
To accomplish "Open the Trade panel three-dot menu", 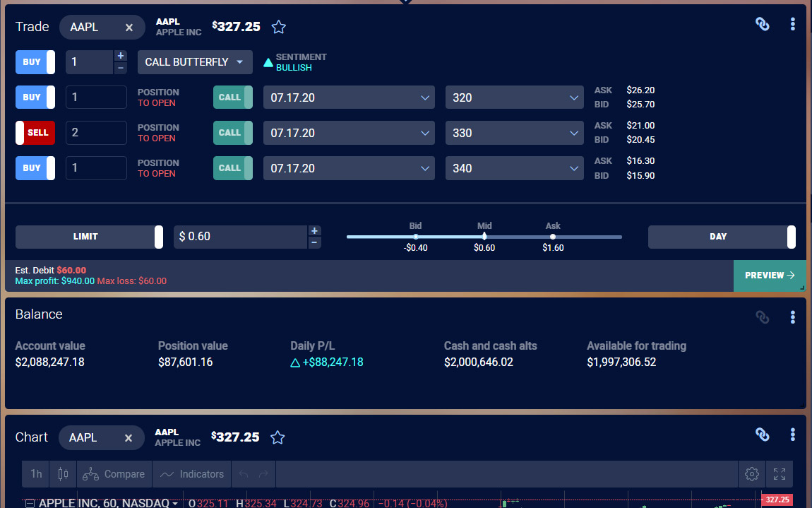I will click(792, 24).
